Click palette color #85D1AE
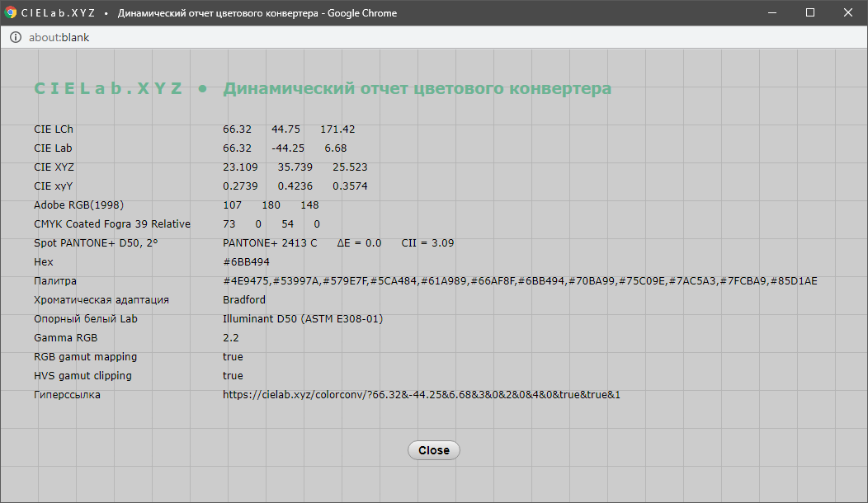The height and width of the screenshot is (503, 868). coord(794,280)
